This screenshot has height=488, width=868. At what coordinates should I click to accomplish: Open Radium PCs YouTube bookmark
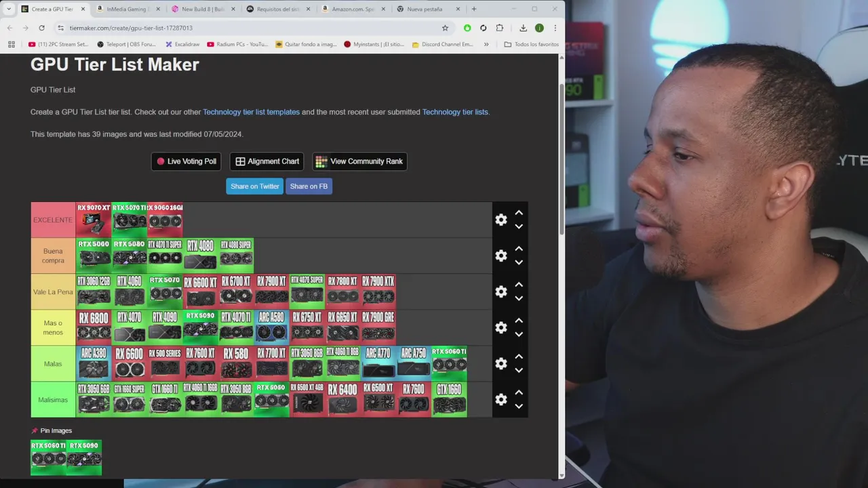[237, 44]
